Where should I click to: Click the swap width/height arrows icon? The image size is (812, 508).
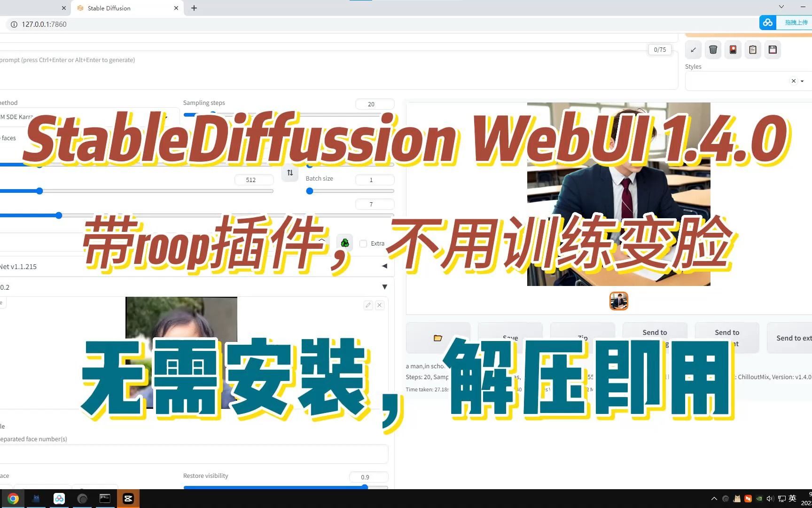point(290,173)
